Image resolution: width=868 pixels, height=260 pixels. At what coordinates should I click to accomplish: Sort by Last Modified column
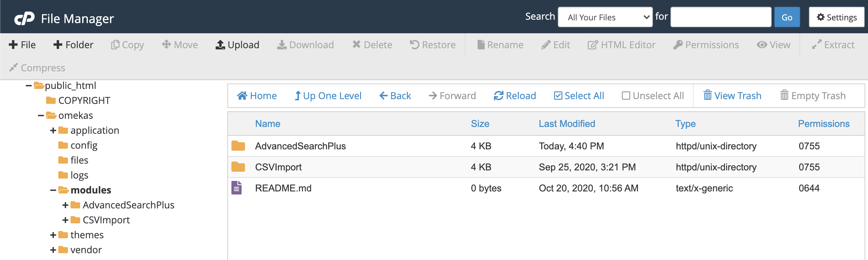pos(567,124)
